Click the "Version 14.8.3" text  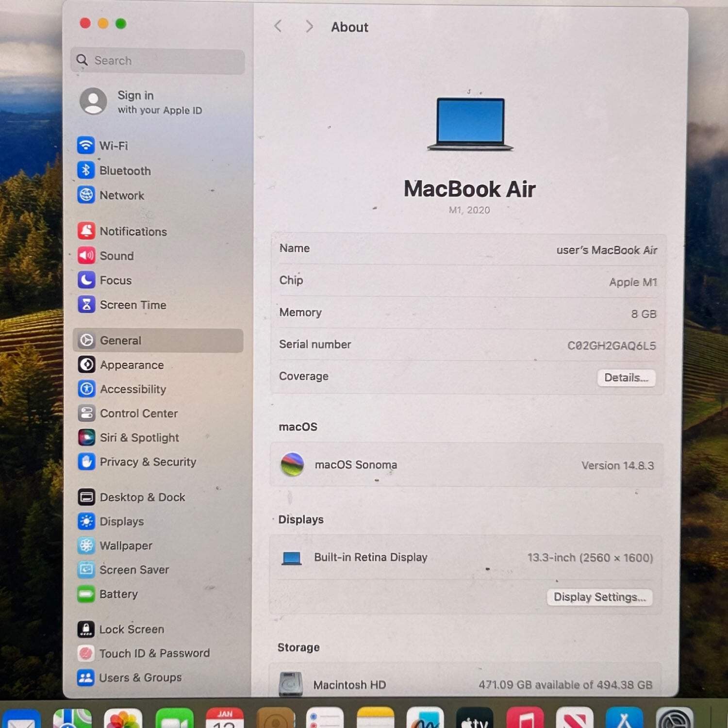point(618,465)
